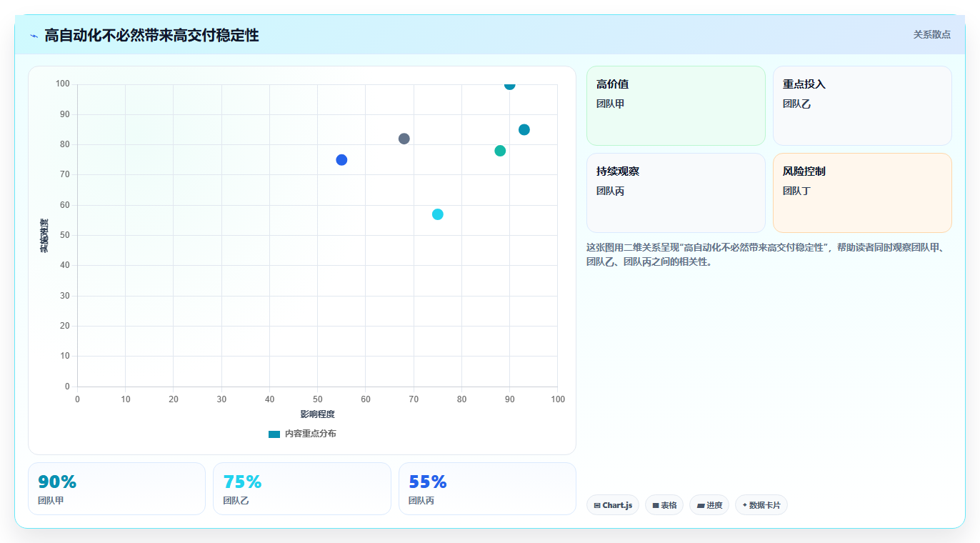This screenshot has width=980, height=543.
Task: Click the x-axis tick label 70
Action: (x=414, y=399)
